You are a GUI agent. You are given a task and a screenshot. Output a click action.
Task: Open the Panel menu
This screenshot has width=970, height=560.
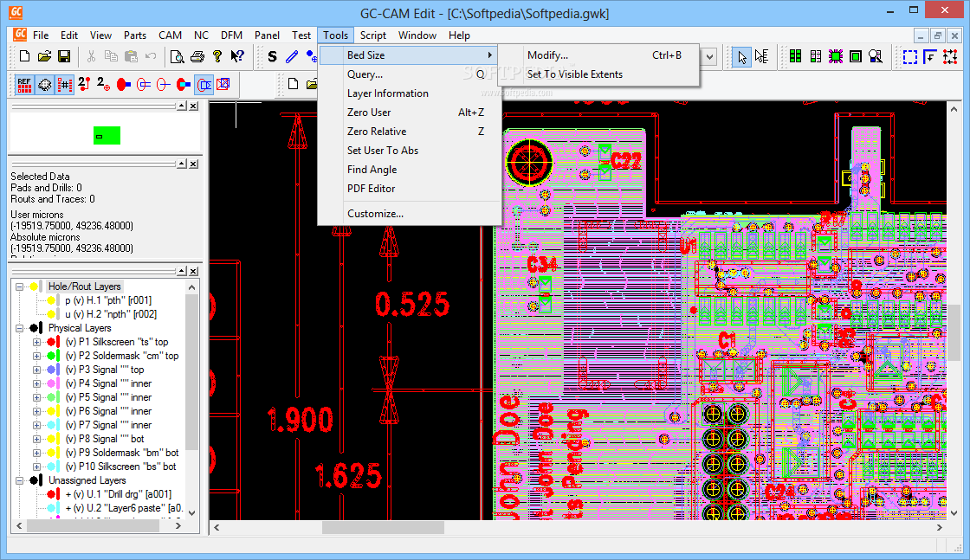[268, 35]
